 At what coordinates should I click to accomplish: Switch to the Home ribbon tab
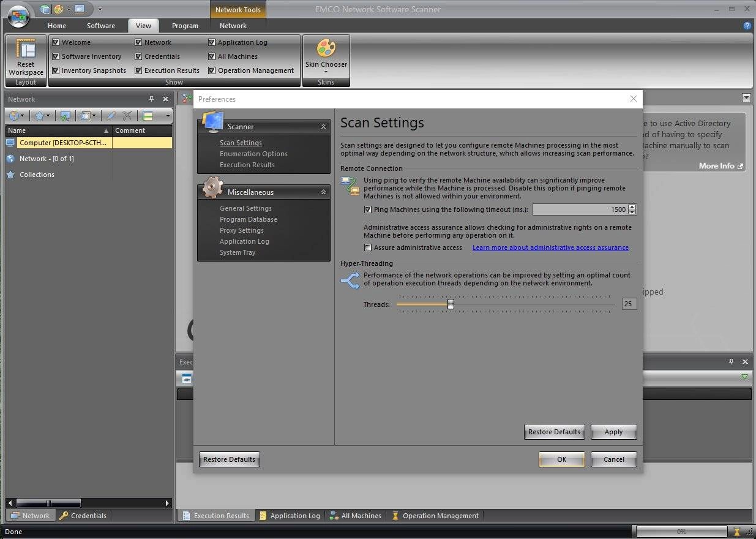pyautogui.click(x=57, y=26)
